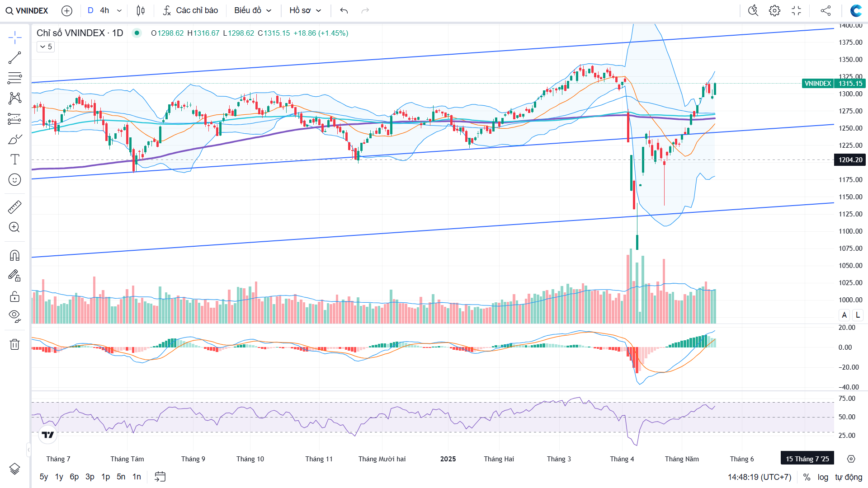The width and height of the screenshot is (868, 488).
Task: Select the Fibonacci retracement tool
Action: pos(14,78)
